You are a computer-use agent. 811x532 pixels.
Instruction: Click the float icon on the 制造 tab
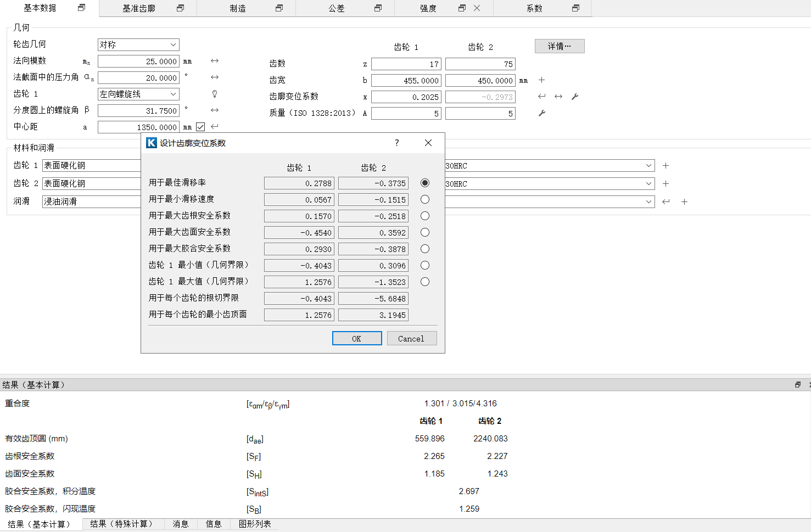[x=279, y=8]
